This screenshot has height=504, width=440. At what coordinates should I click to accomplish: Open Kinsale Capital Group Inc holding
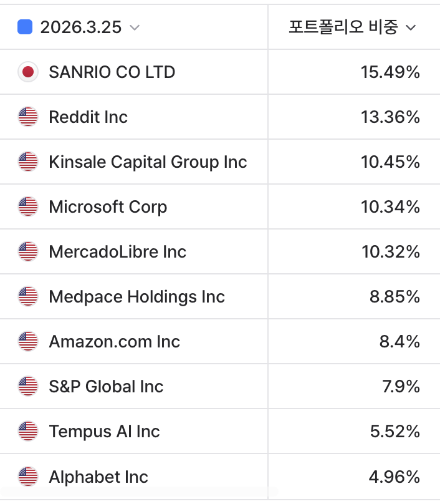[148, 162]
